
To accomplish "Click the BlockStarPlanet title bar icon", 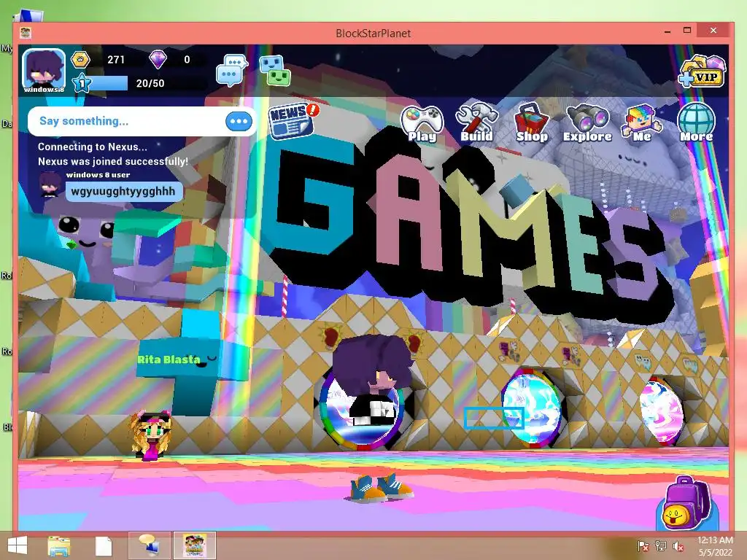I will (26, 33).
